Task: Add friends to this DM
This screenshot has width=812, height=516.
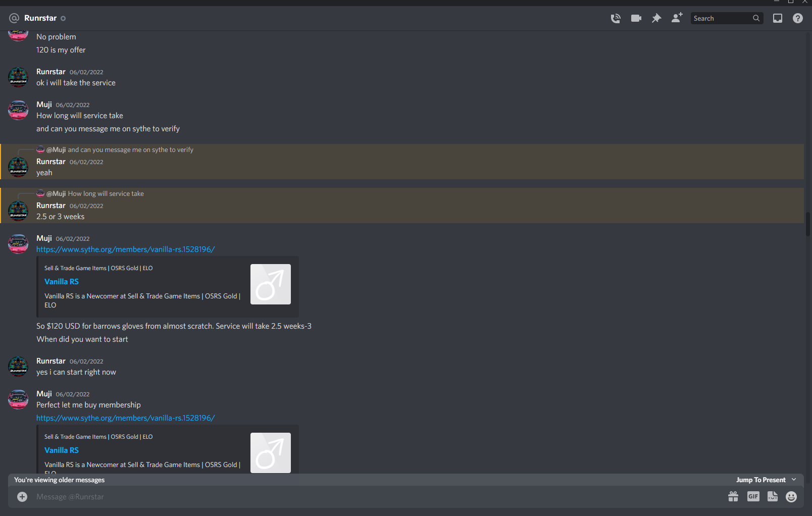Action: [x=677, y=18]
